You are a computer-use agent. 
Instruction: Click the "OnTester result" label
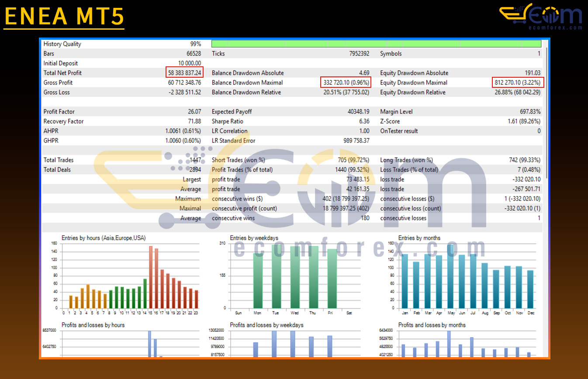tap(399, 131)
